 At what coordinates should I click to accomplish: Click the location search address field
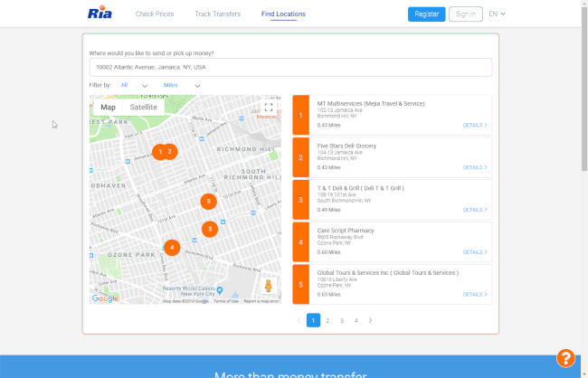coord(290,67)
